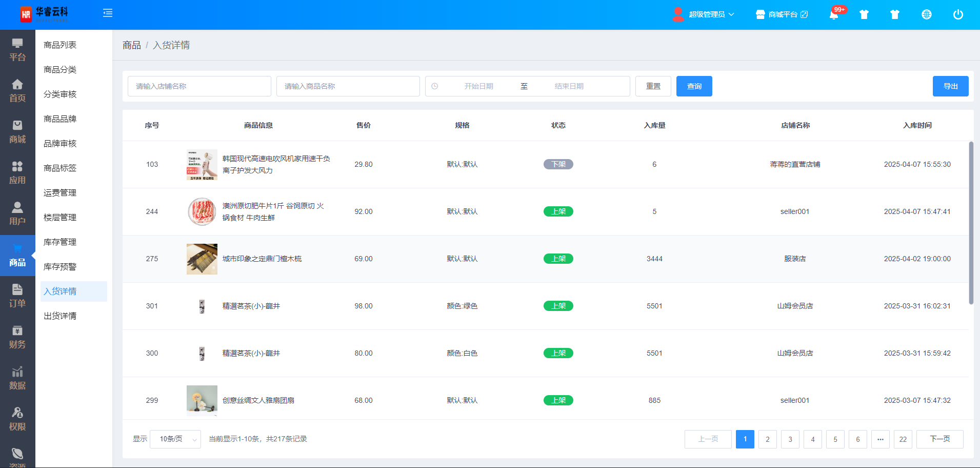
Task: Click the sandalwood comb product thumbnail
Action: (x=202, y=259)
